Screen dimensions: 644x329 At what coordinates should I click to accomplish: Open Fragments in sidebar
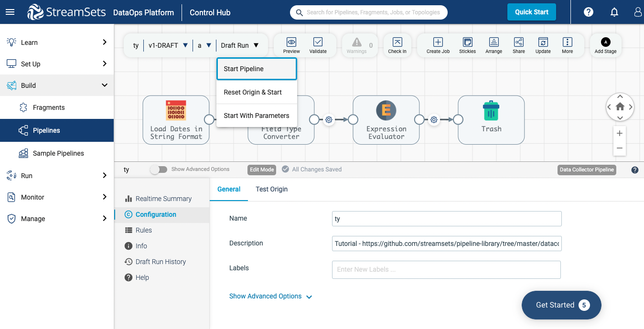coord(57,107)
